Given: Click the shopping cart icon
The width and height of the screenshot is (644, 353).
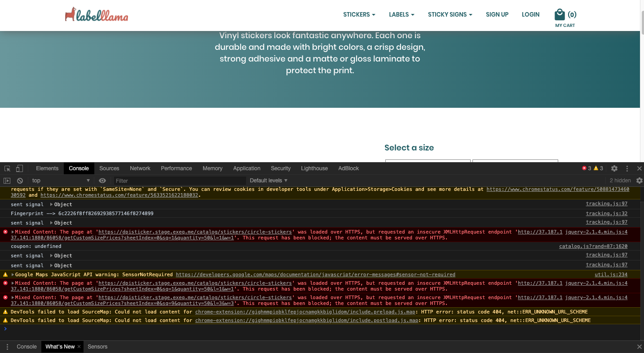Looking at the screenshot, I should pos(559,14).
